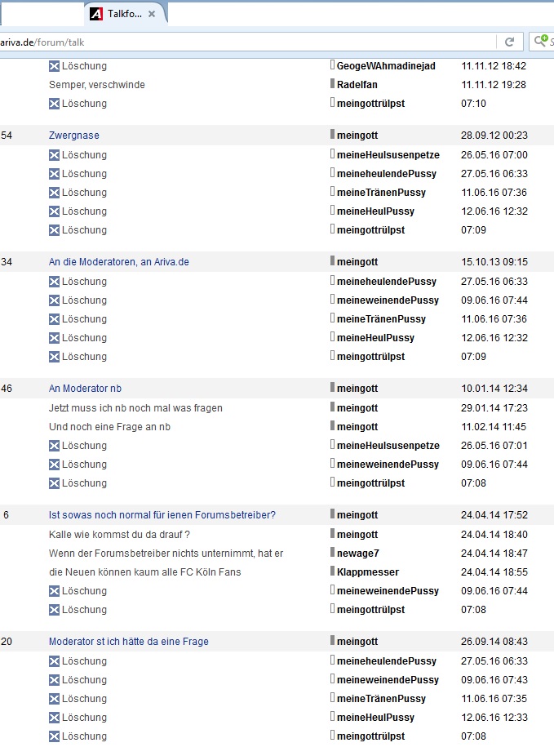Image resolution: width=554 pixels, height=756 pixels.
Task: Open the thread titled Zwergnase
Action: (74, 136)
